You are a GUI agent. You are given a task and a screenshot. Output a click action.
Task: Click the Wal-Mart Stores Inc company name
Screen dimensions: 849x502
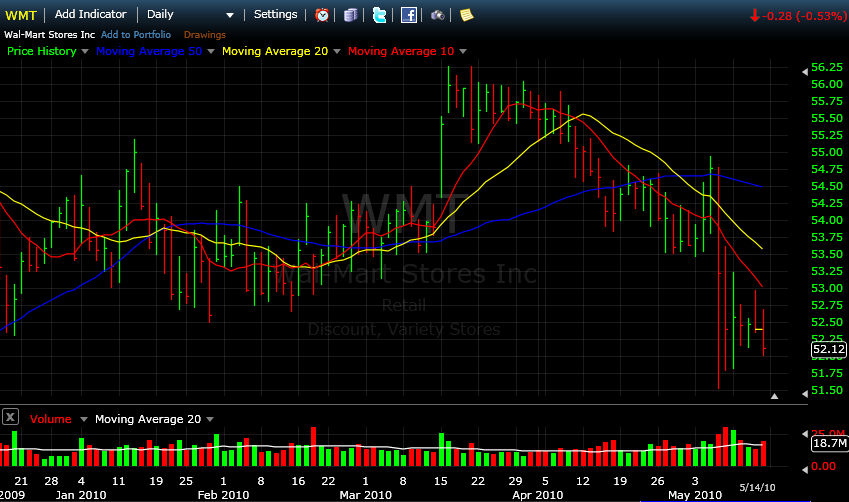(49, 35)
